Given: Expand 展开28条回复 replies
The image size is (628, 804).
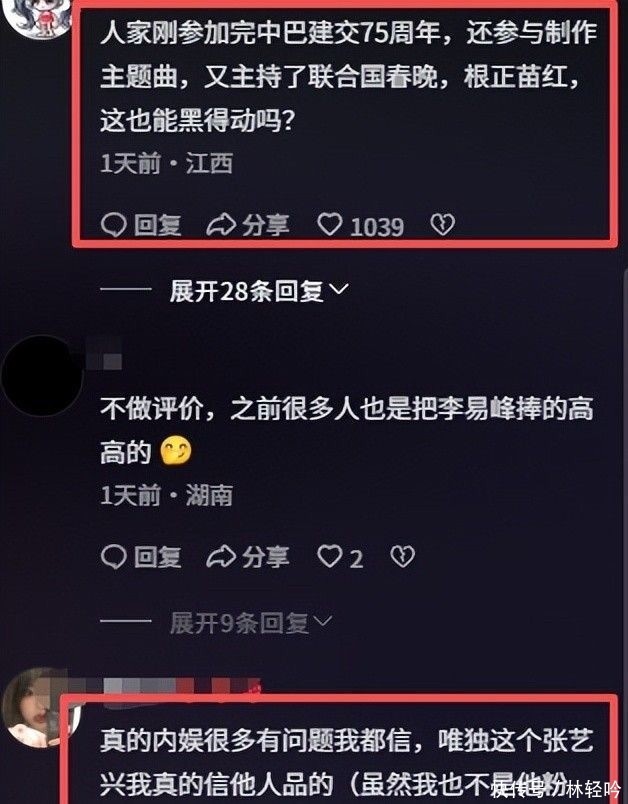Looking at the screenshot, I should click(259, 291).
